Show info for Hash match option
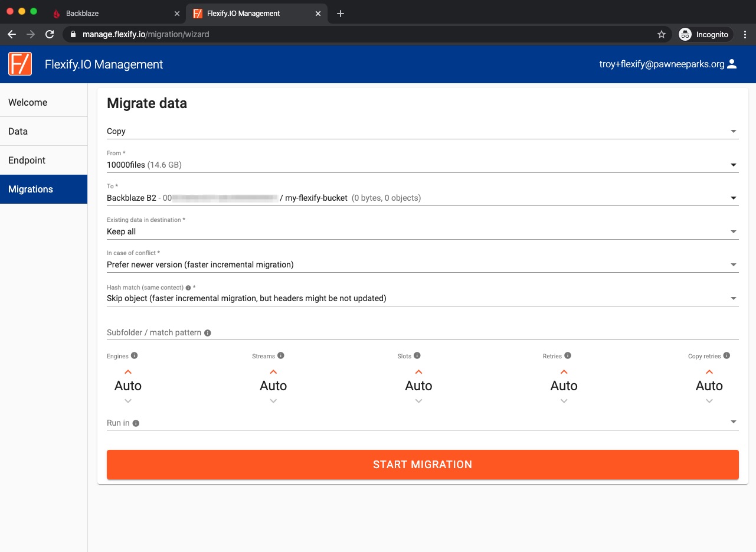This screenshot has height=552, width=756. tap(188, 288)
